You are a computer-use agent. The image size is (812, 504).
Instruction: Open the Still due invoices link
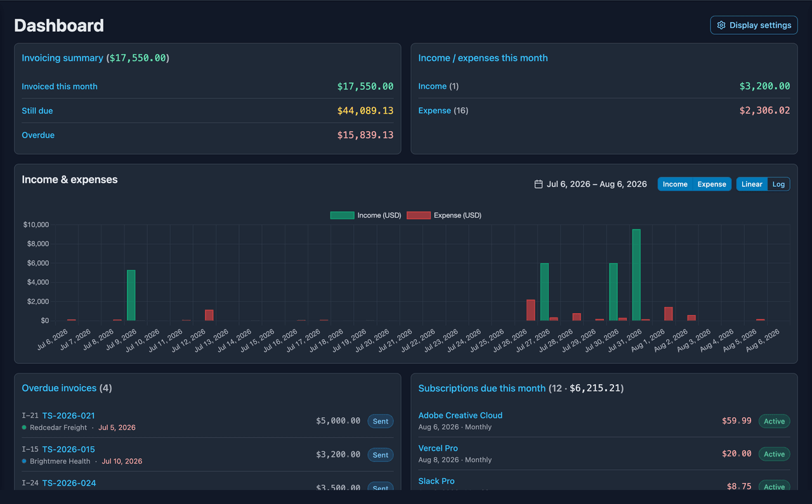37,110
